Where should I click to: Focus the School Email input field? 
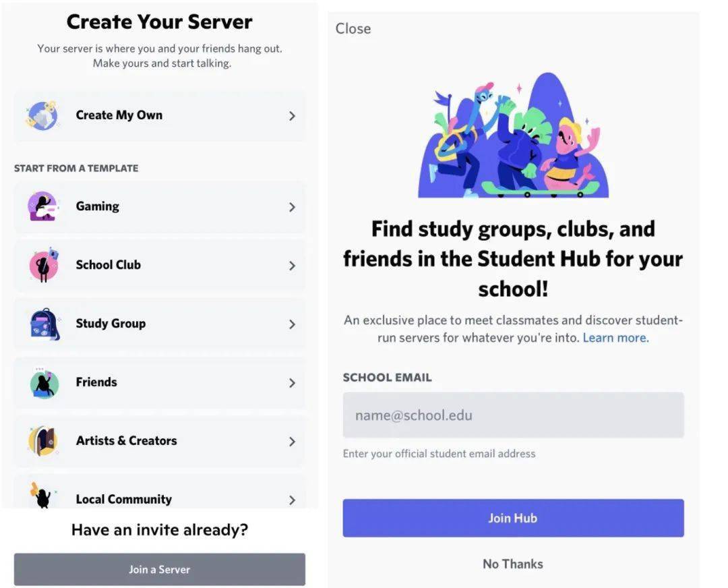click(x=513, y=415)
